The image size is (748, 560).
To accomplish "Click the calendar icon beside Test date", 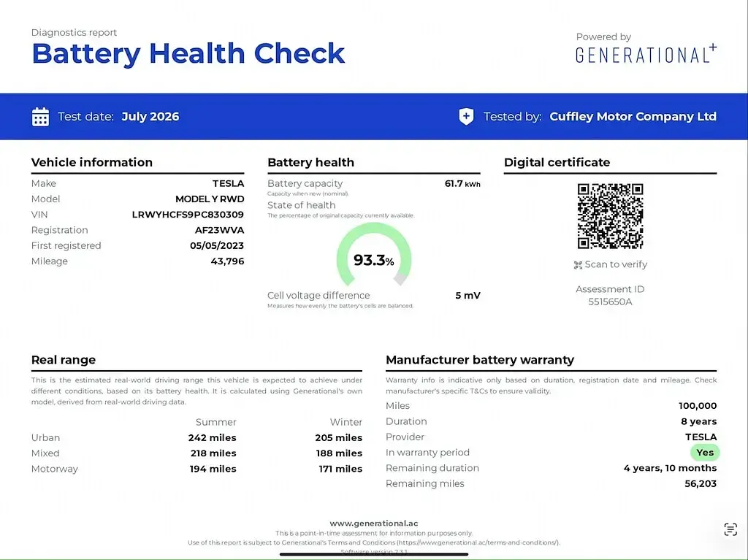I will [40, 117].
